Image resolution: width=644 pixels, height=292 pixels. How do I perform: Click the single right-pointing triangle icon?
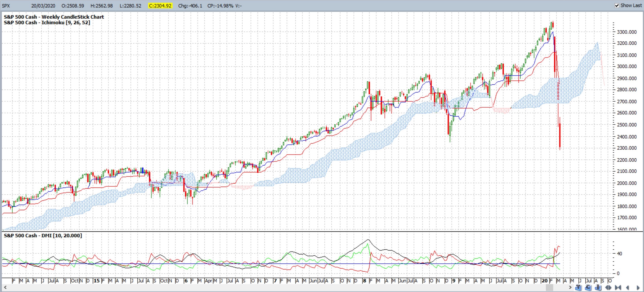click(638, 287)
